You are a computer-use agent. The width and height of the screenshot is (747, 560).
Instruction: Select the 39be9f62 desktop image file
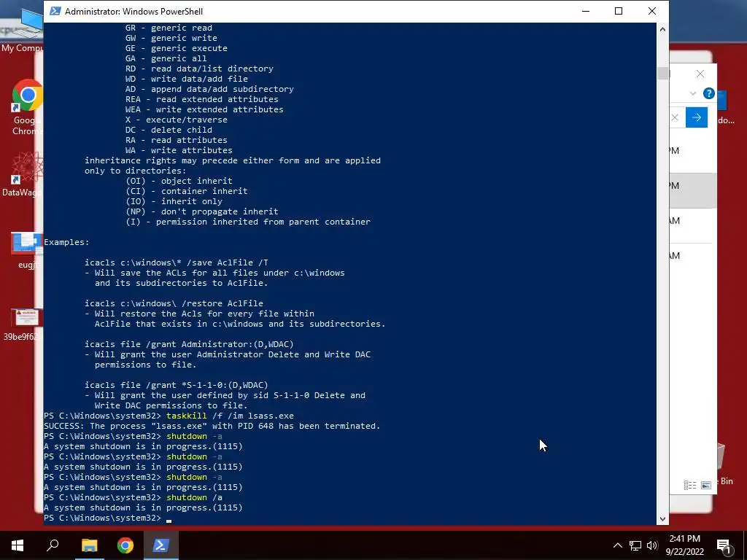(x=23, y=324)
